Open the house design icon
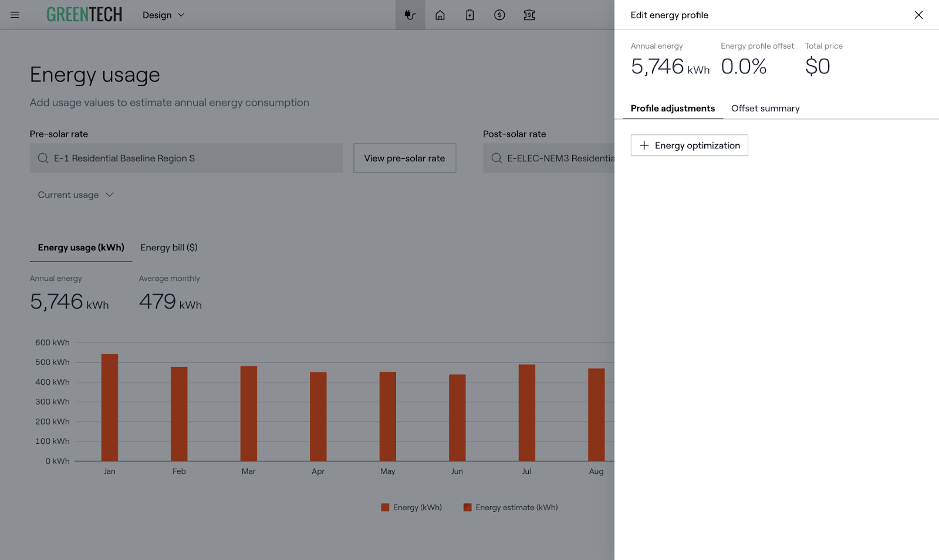Image resolution: width=939 pixels, height=560 pixels. (x=440, y=15)
